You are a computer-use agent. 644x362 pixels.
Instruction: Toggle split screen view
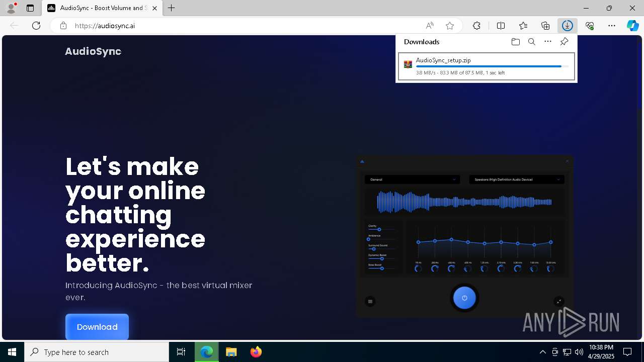(x=501, y=26)
